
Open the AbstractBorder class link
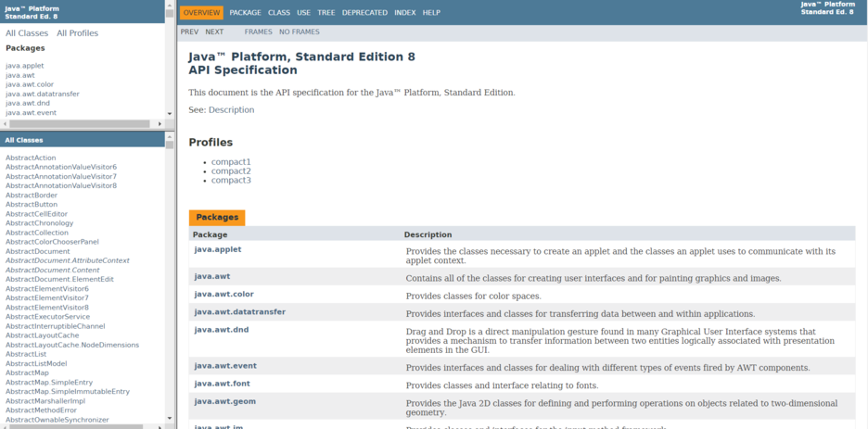pos(32,196)
